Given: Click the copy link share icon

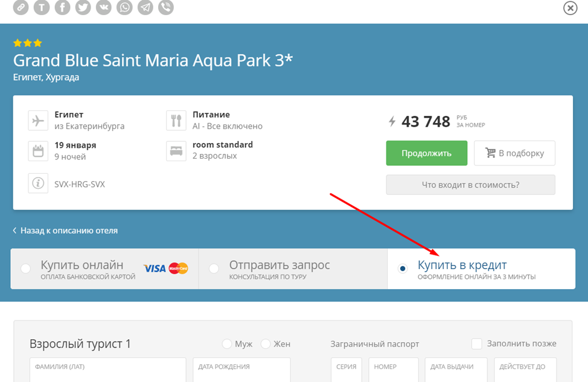Looking at the screenshot, I should [x=21, y=7].
